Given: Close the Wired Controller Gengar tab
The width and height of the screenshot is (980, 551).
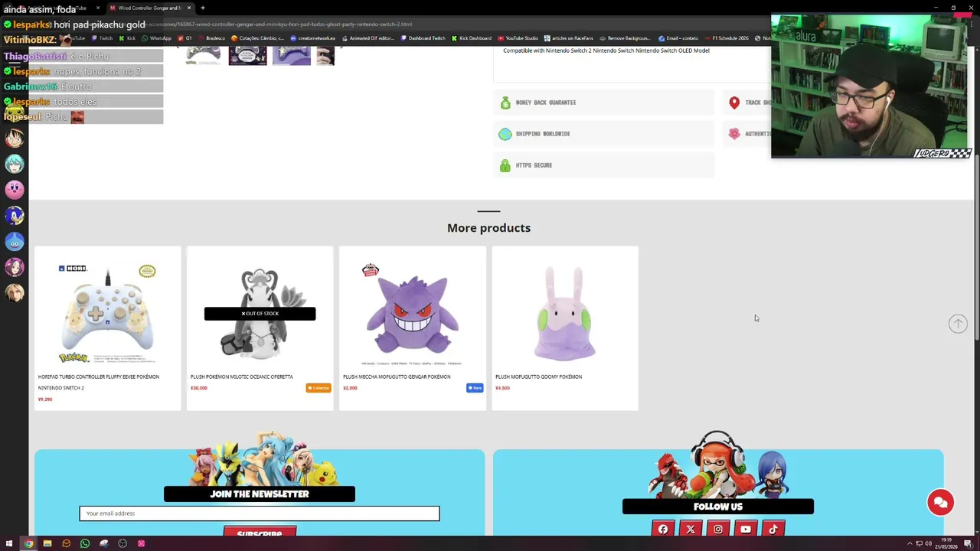Looking at the screenshot, I should click(189, 8).
